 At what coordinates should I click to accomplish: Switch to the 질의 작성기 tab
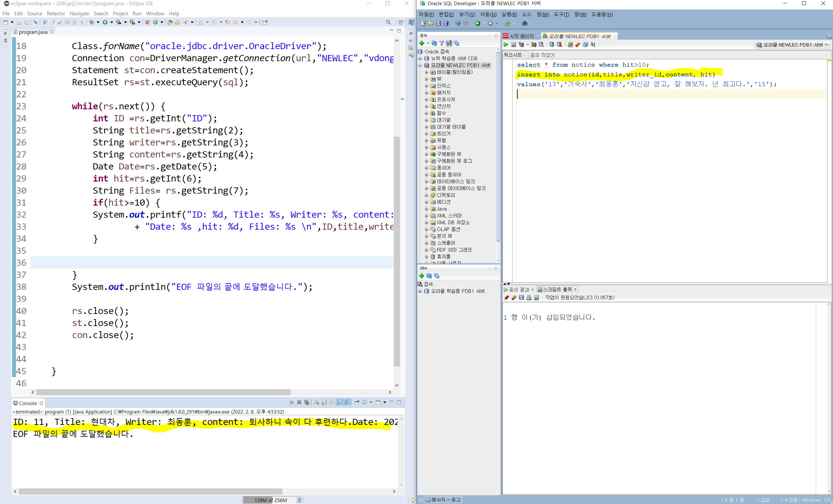coord(542,55)
